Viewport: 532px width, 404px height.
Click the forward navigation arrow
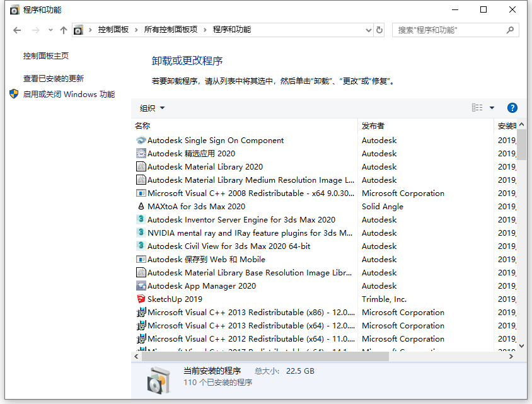click(x=36, y=30)
